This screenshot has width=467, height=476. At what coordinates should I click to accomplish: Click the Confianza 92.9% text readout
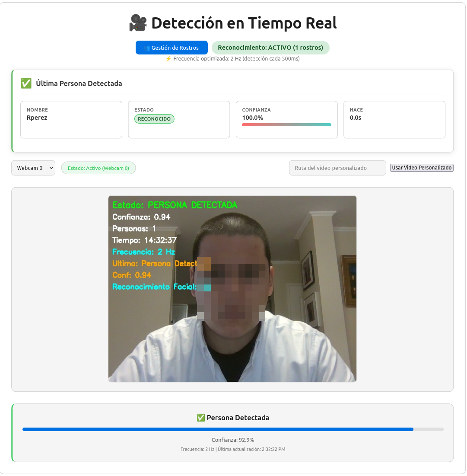(x=232, y=440)
